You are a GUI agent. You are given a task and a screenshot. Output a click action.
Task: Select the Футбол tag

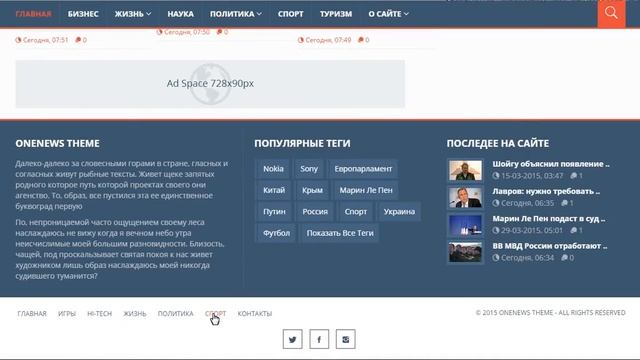(x=276, y=233)
